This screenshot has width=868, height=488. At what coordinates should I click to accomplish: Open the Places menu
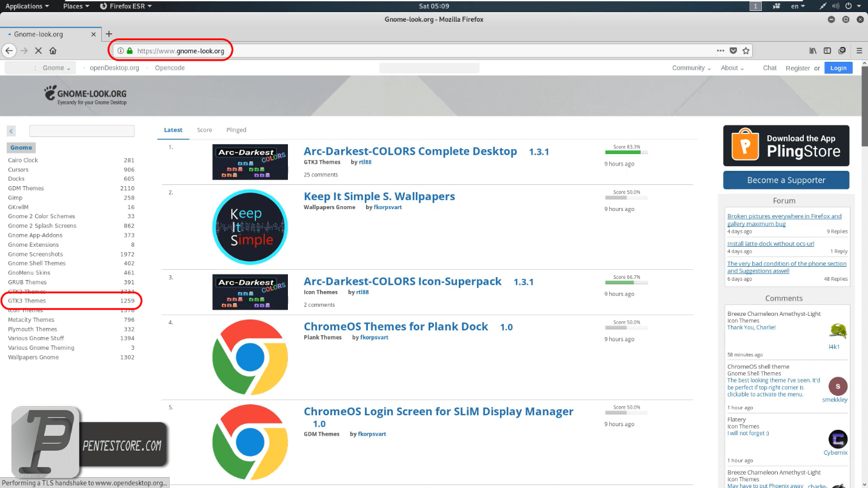click(x=76, y=6)
